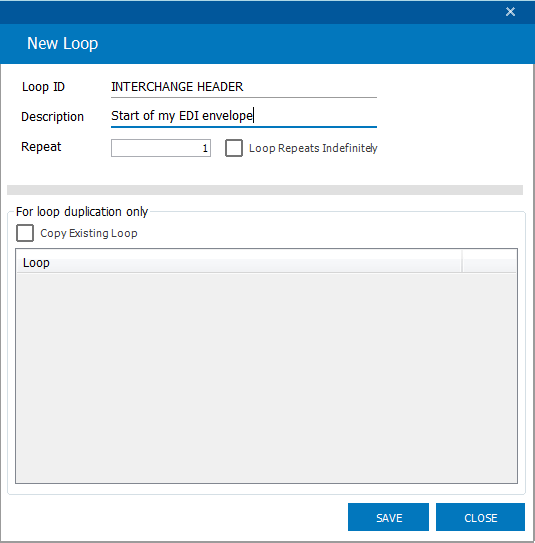Save the new loop
This screenshot has height=543, width=535.
389,517
